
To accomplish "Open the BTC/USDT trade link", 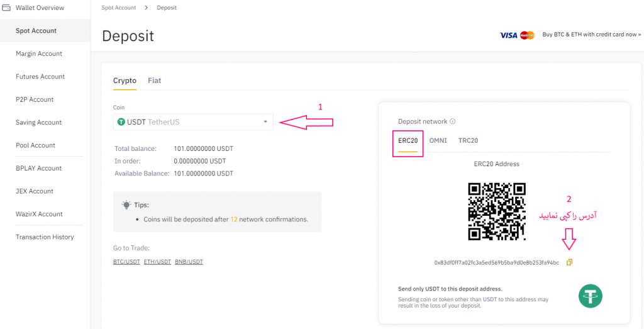I will (126, 261).
